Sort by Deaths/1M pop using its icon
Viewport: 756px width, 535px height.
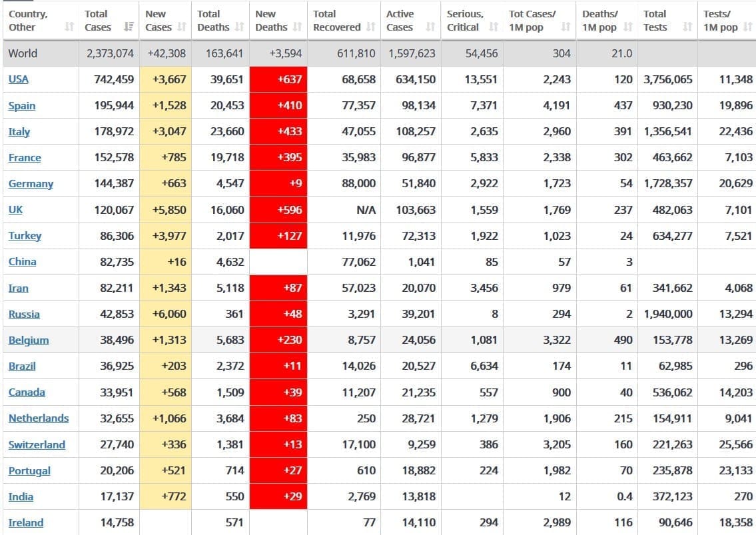pyautogui.click(x=628, y=27)
